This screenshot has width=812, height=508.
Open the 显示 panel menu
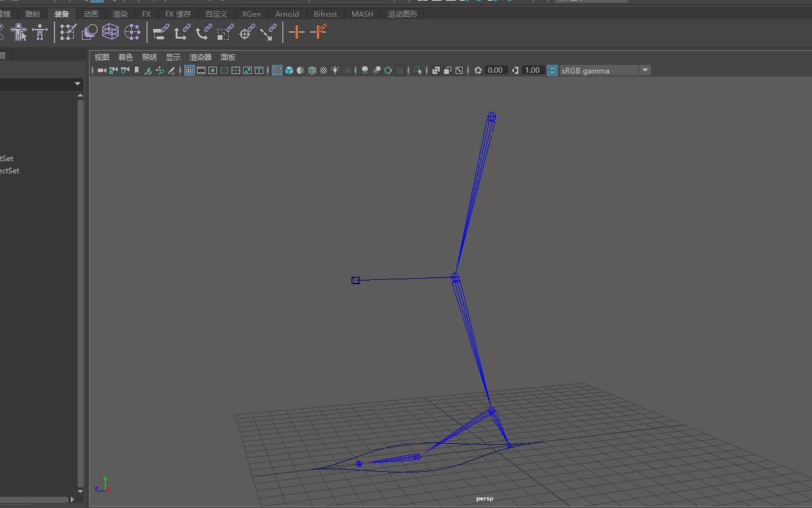[173, 57]
